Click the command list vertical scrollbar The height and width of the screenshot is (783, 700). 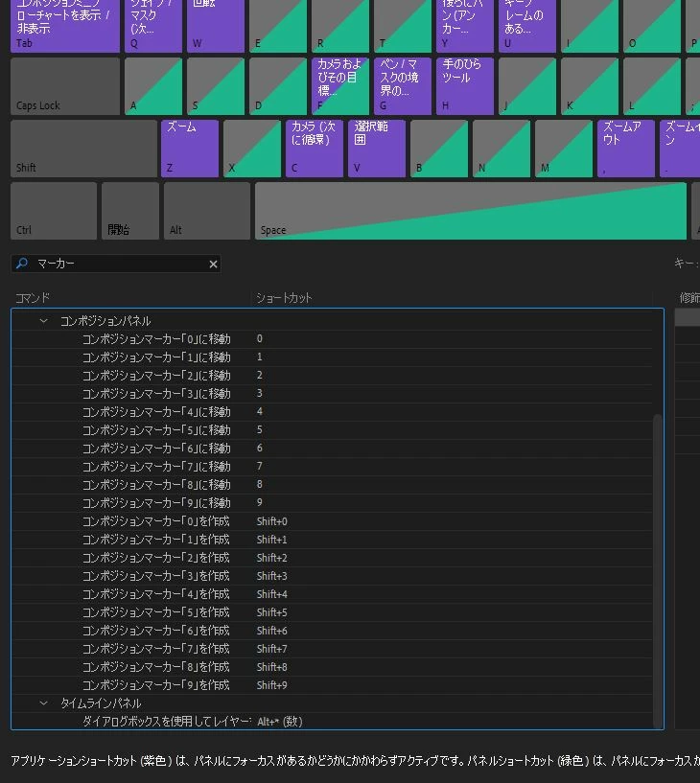[658, 569]
